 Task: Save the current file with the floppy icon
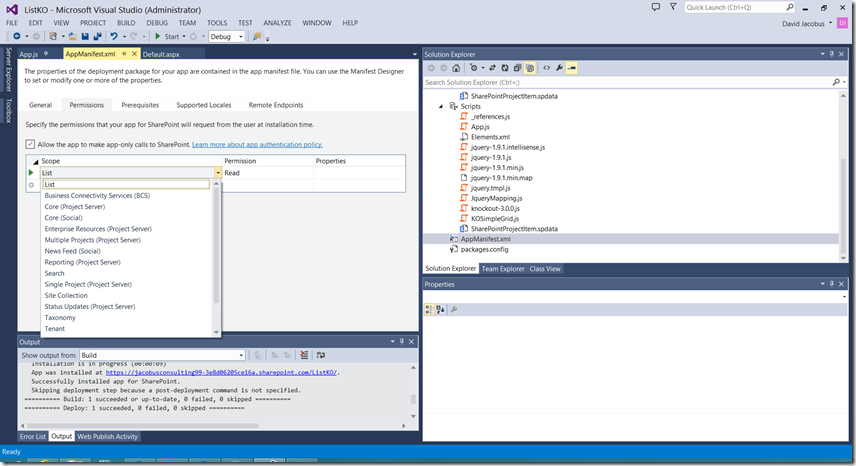pos(85,37)
